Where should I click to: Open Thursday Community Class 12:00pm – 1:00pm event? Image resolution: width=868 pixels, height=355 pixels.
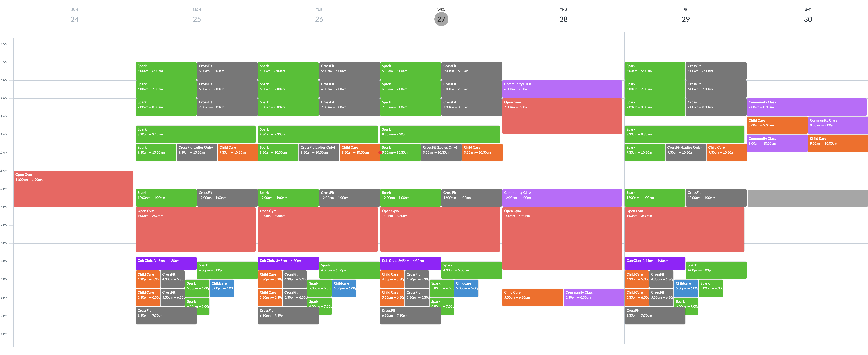(562, 198)
